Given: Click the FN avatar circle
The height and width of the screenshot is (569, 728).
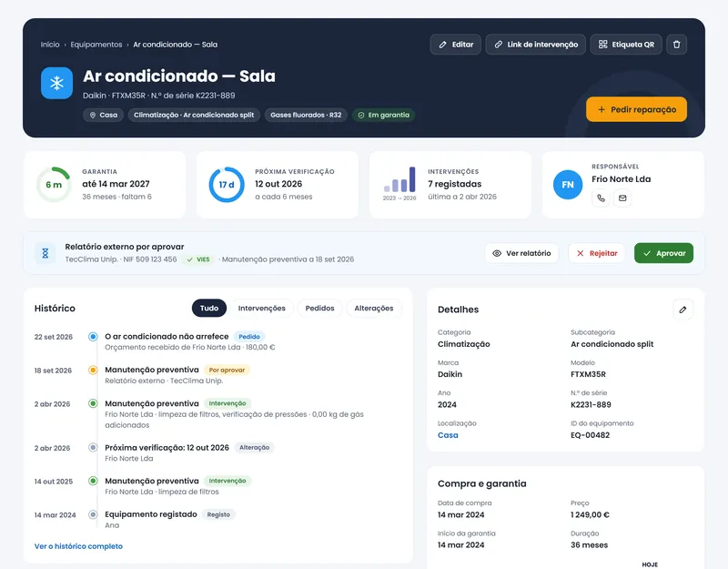Looking at the screenshot, I should point(567,185).
